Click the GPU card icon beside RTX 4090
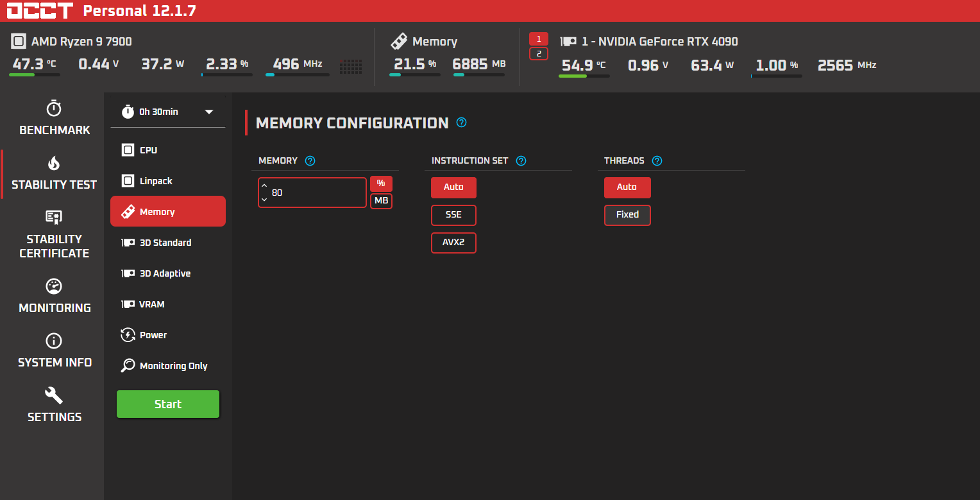 tap(568, 42)
